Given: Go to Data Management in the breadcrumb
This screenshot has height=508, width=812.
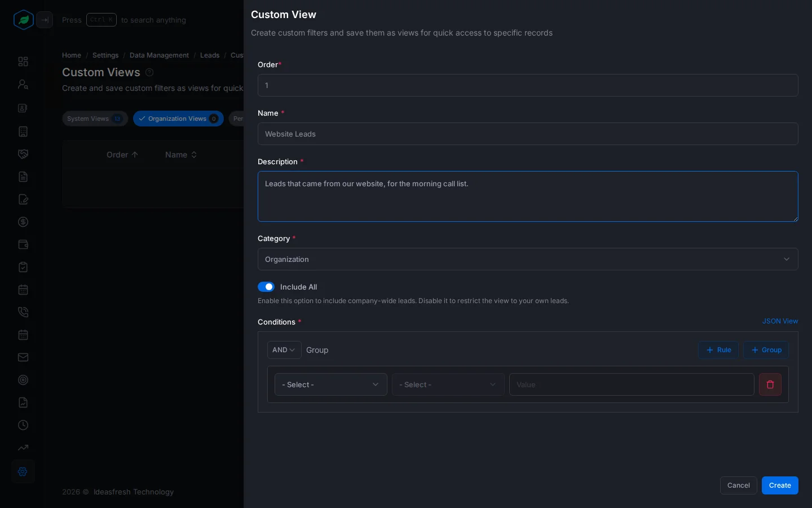Looking at the screenshot, I should [159, 55].
